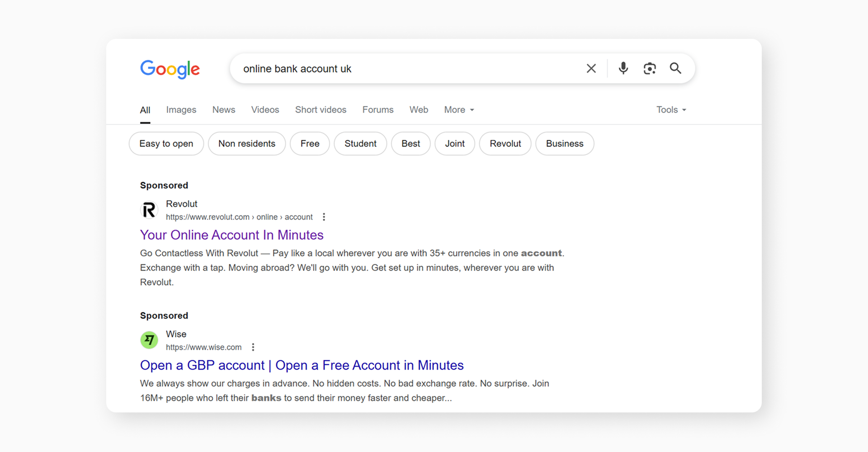Click the https://www.wise.com URL
The image size is (868, 452).
point(204,347)
